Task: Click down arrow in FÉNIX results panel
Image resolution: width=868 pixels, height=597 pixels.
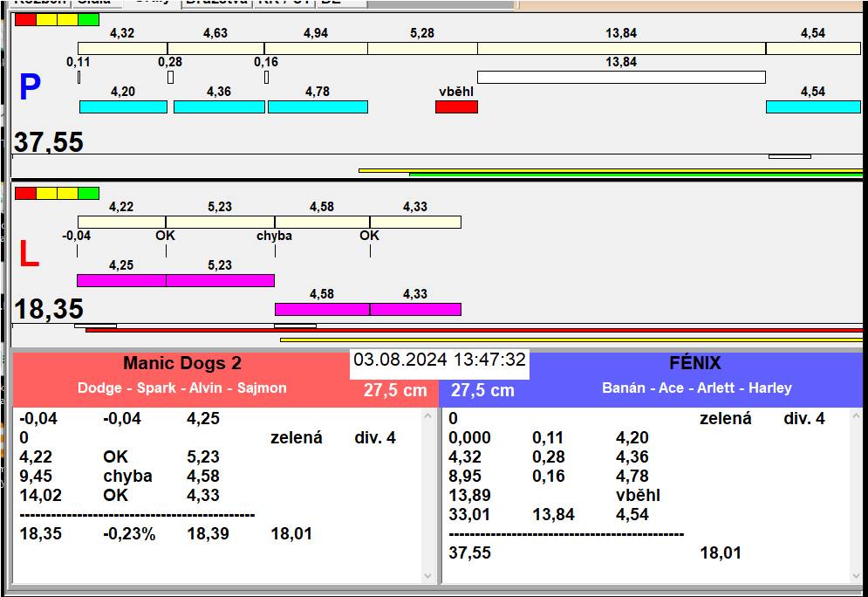Action: pyautogui.click(x=857, y=575)
